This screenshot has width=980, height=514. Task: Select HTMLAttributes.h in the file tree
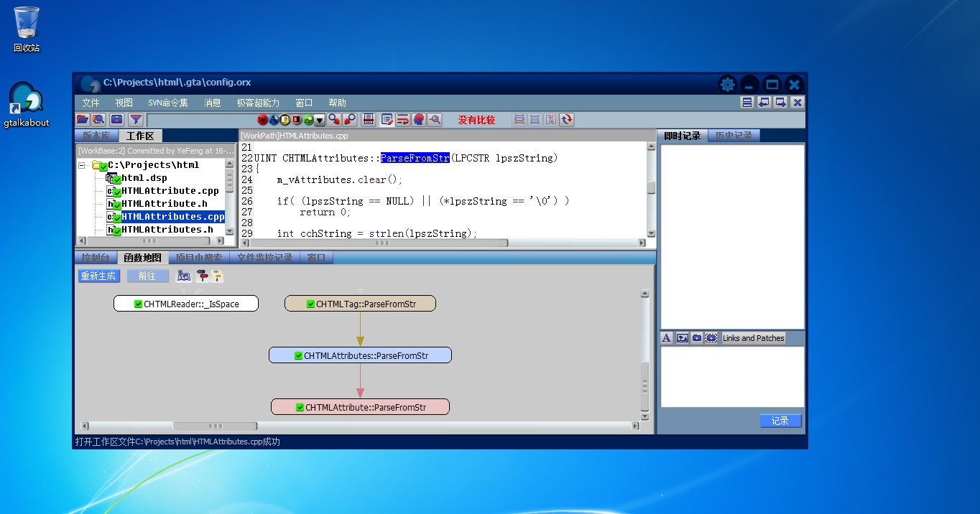coord(167,230)
